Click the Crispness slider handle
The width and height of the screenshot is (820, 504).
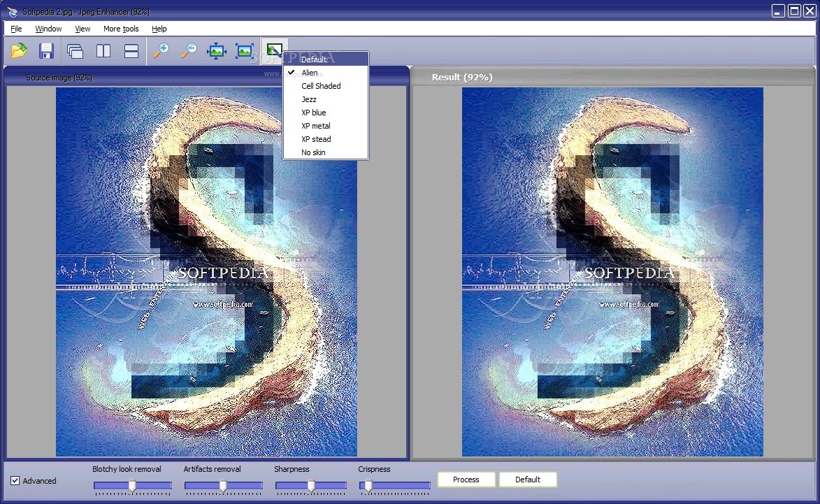[x=368, y=486]
